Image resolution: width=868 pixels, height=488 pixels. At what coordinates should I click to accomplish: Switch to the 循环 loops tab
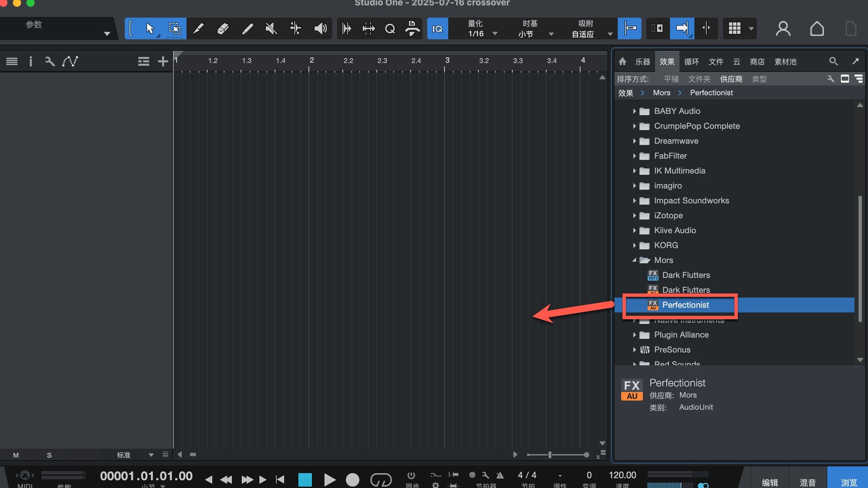(x=691, y=62)
